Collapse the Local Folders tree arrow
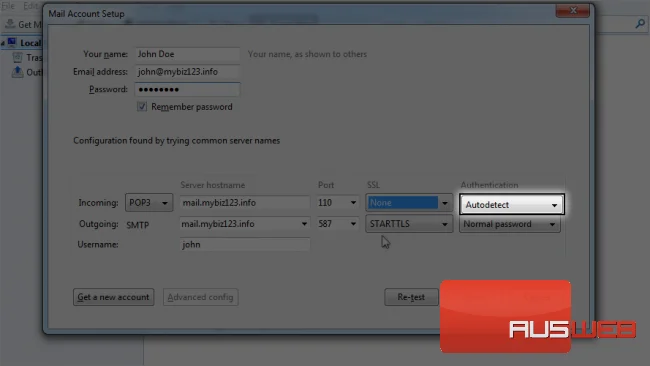 pyautogui.click(x=3, y=43)
